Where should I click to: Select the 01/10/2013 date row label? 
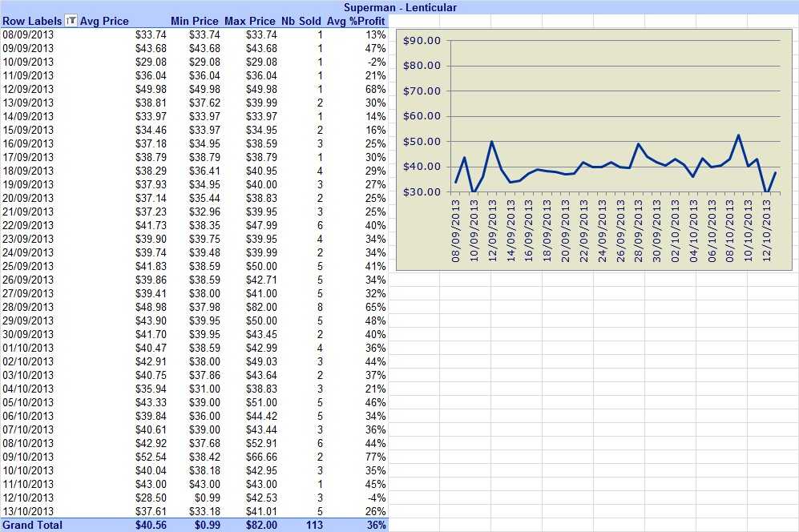tap(28, 348)
